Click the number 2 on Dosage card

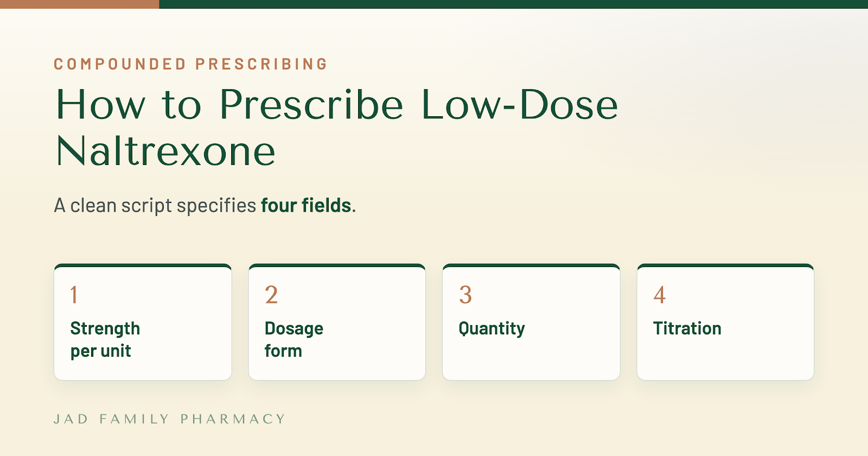pyautogui.click(x=271, y=295)
